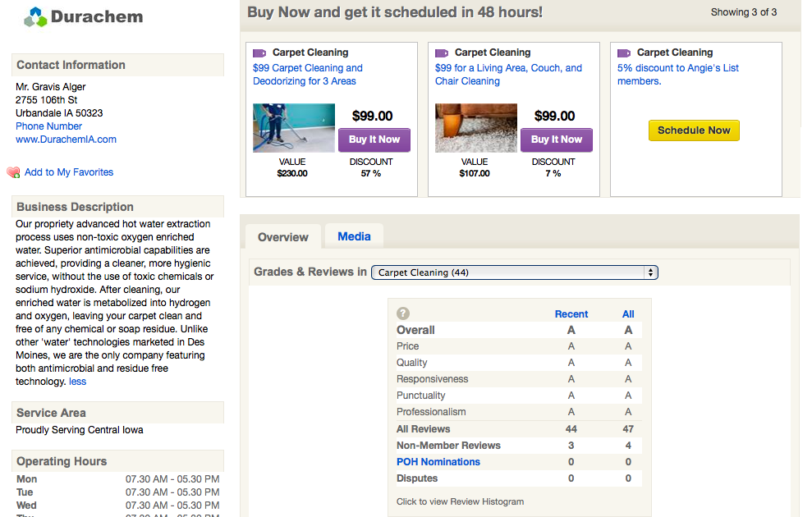Click the Business Description heading

point(75,207)
